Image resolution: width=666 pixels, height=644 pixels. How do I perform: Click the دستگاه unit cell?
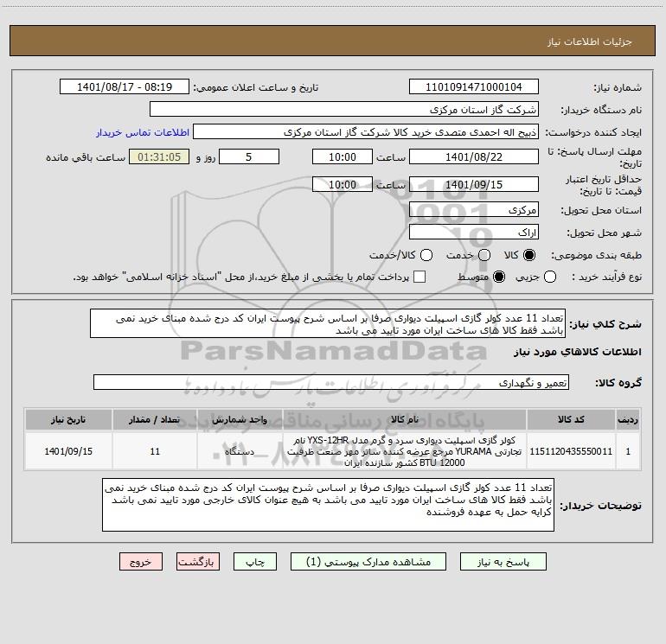click(240, 451)
